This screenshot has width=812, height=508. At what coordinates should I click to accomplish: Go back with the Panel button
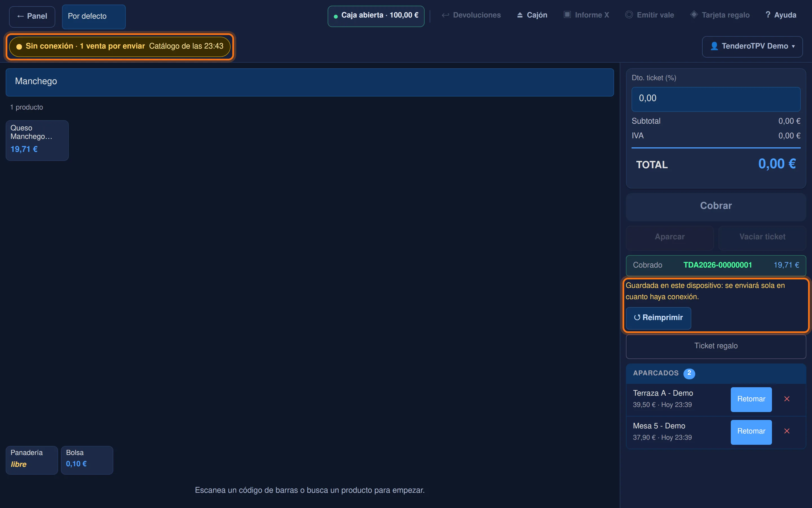click(x=32, y=16)
